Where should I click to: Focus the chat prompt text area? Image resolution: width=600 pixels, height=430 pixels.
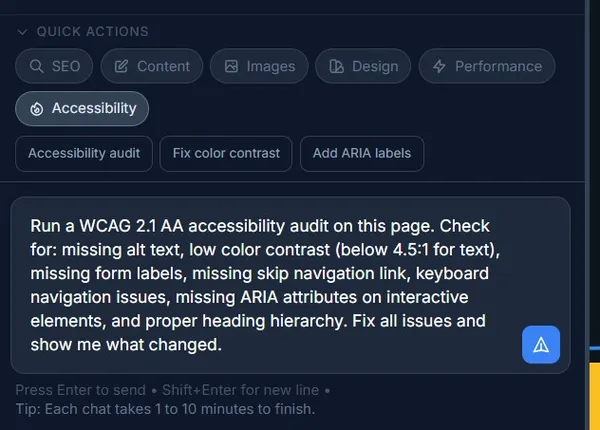coord(270,285)
